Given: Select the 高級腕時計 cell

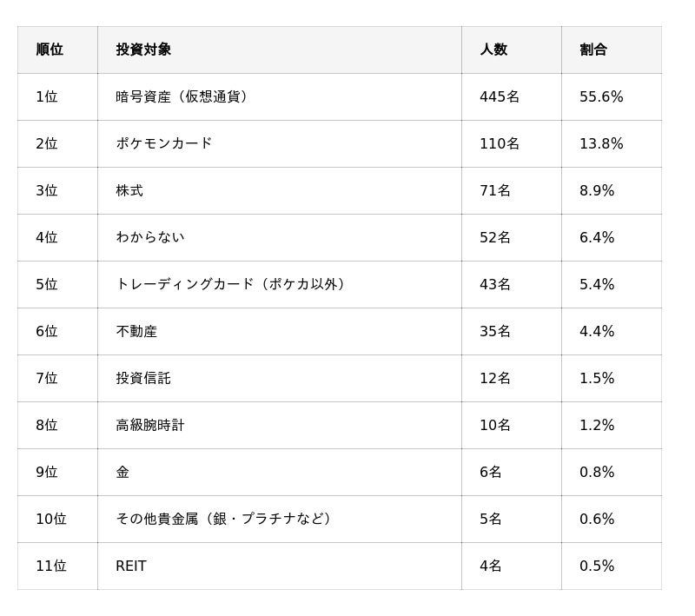Looking at the screenshot, I should pyautogui.click(x=150, y=425).
